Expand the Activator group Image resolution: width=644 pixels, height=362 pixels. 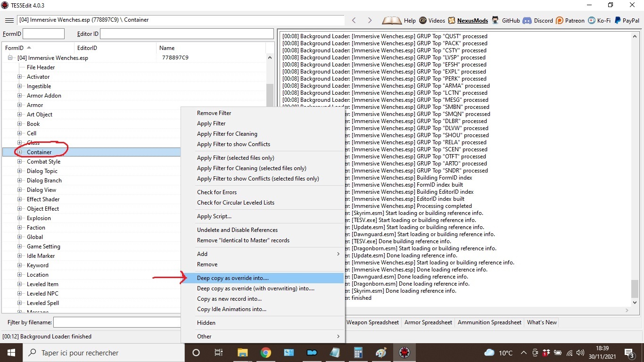[x=20, y=77]
